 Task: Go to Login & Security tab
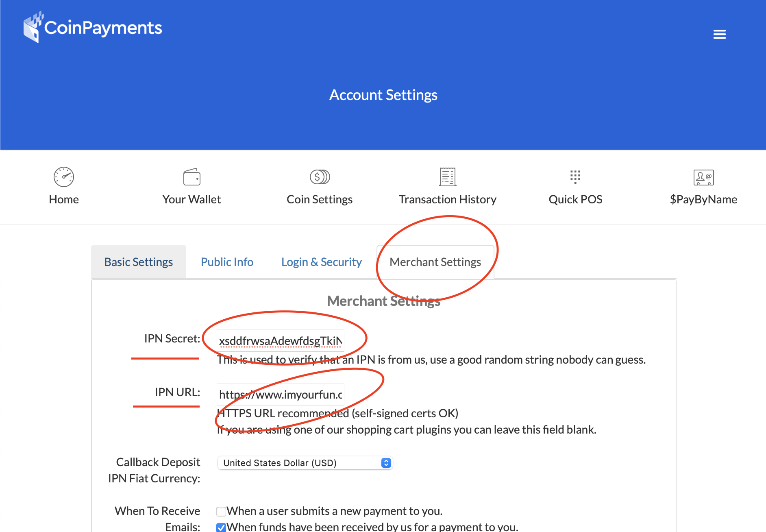pyautogui.click(x=321, y=262)
